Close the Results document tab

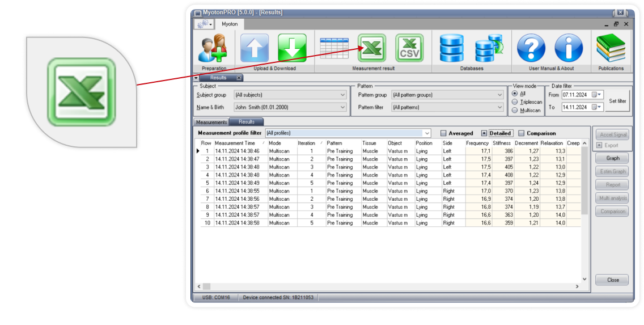[x=239, y=78]
